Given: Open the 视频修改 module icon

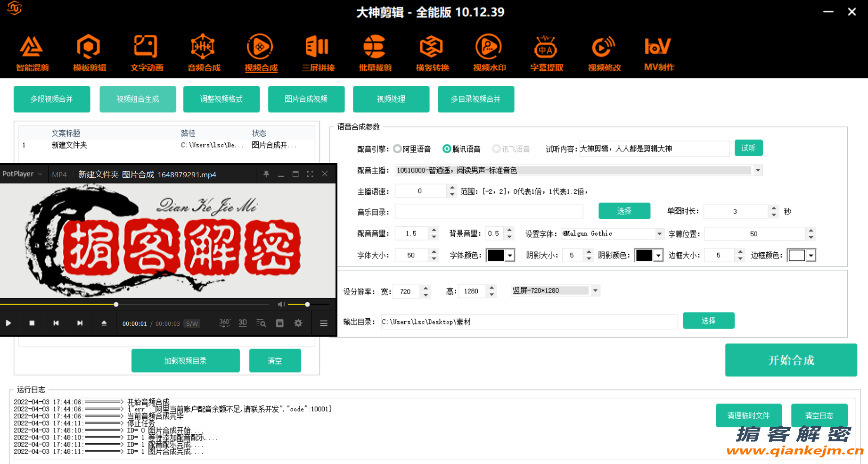Looking at the screenshot, I should [604, 53].
